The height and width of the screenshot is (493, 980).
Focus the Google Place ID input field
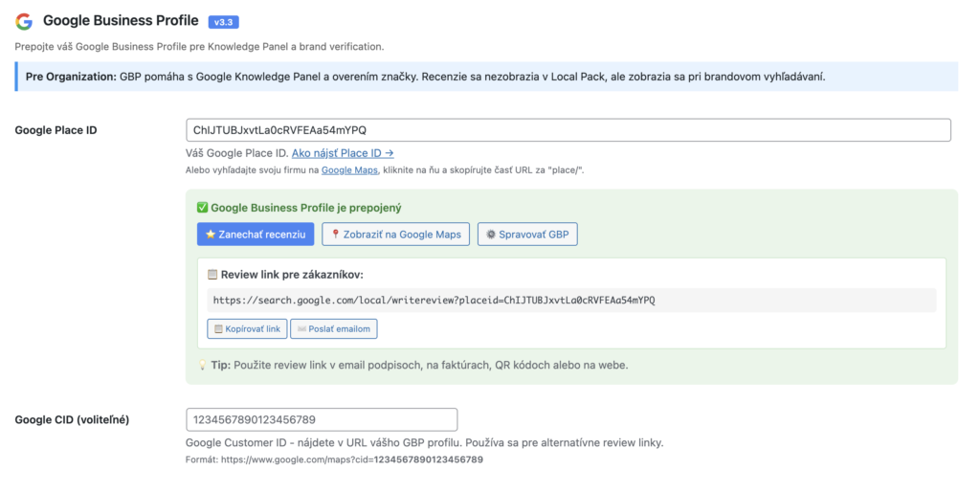(568, 130)
